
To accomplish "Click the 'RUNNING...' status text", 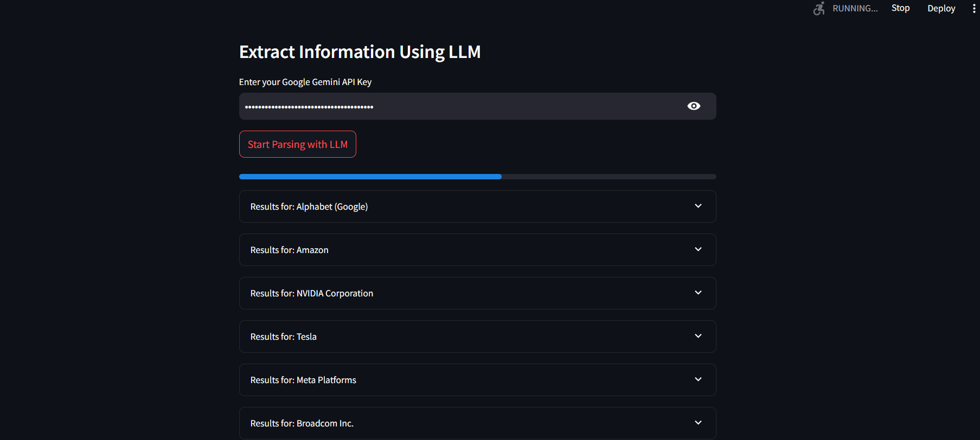I will pos(855,8).
